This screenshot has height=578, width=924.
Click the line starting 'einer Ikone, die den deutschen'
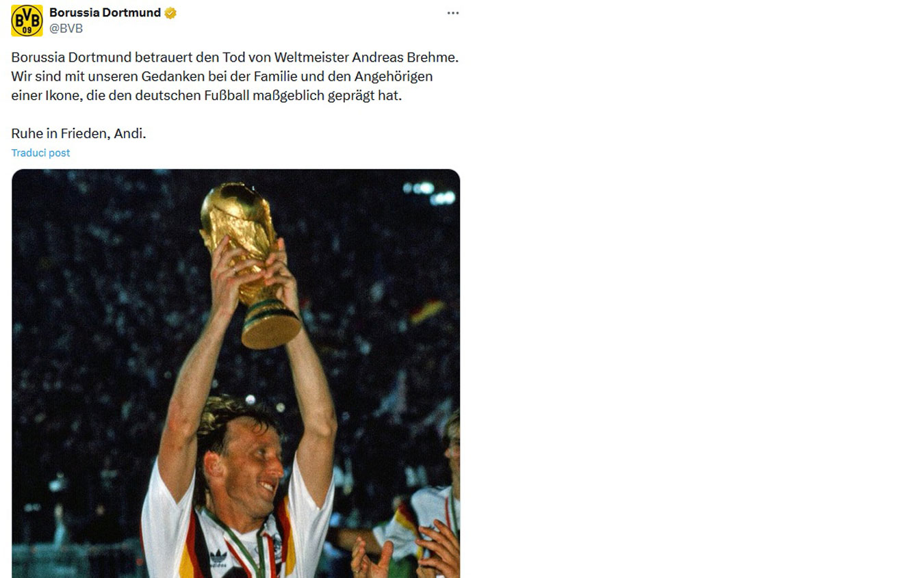[207, 96]
